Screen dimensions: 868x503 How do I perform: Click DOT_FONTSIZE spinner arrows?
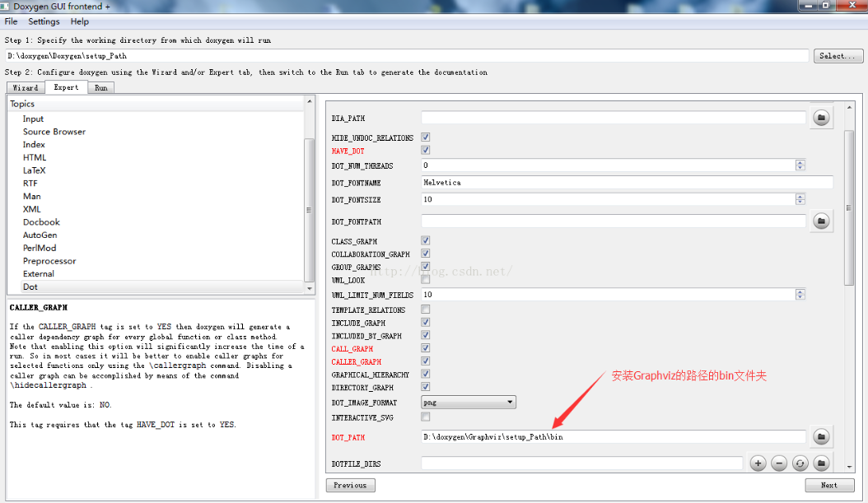click(800, 199)
